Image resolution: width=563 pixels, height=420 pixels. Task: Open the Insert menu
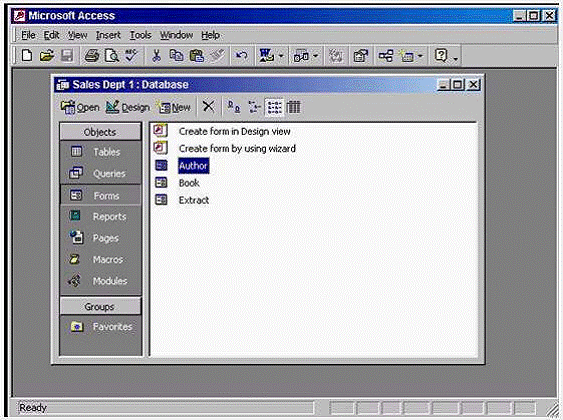click(108, 35)
